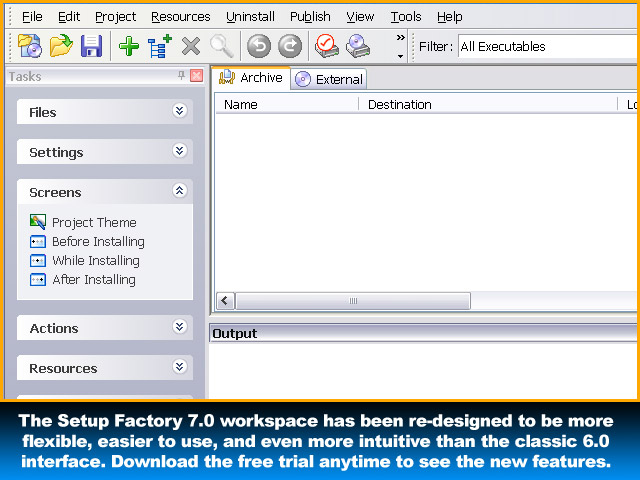Click the Output pane title bar

pos(424,333)
